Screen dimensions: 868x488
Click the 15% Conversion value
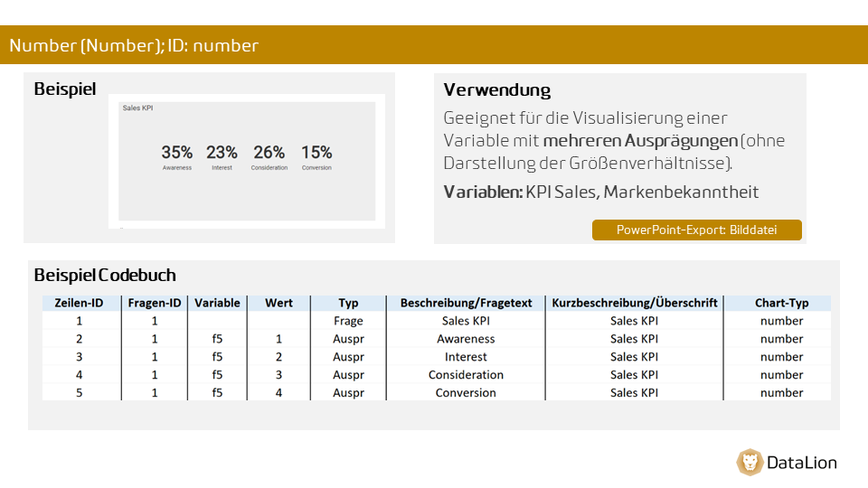pos(316,156)
